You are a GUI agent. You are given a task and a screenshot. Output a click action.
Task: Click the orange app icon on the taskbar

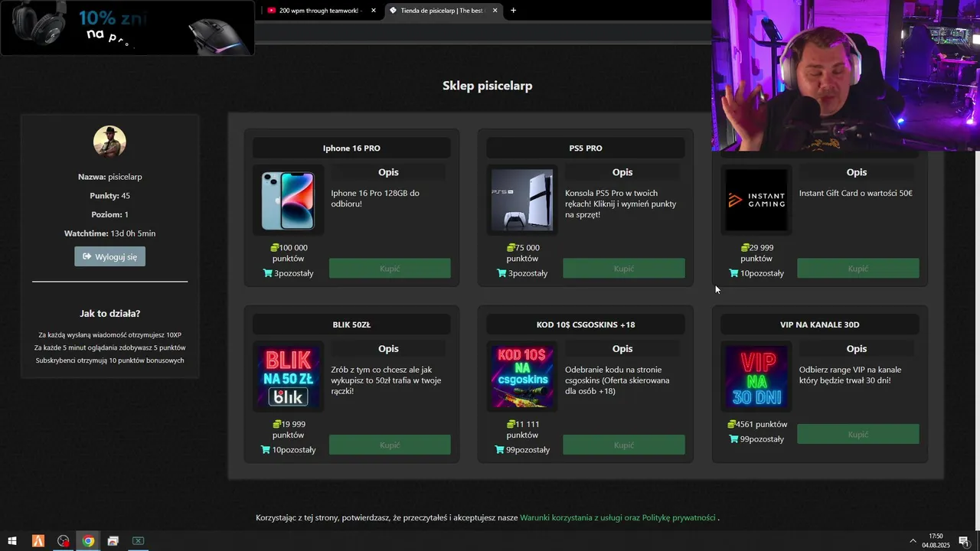pos(38,541)
